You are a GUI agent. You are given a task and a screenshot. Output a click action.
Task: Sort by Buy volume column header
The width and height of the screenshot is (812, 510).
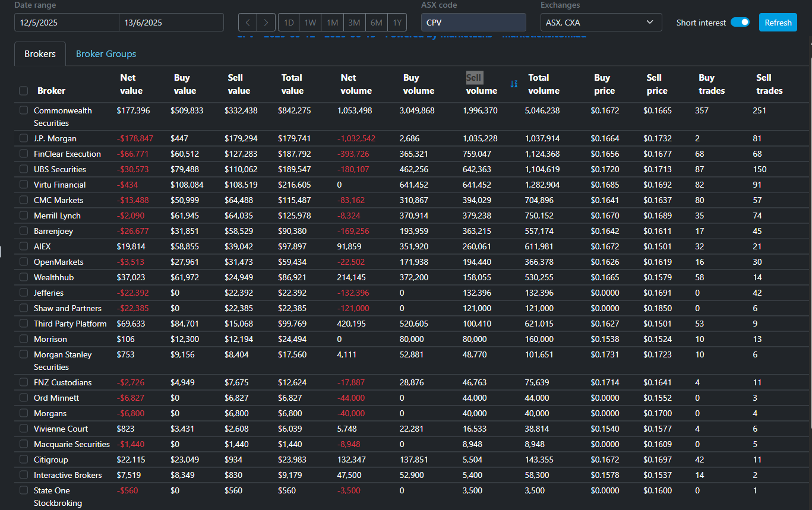point(419,84)
